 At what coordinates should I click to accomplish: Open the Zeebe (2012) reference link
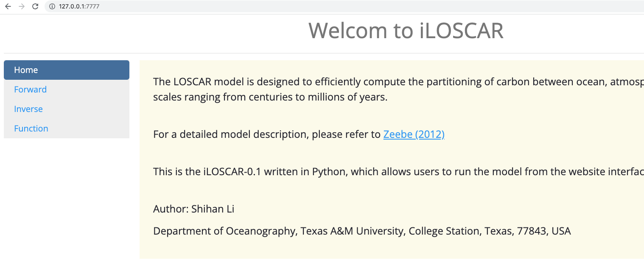click(414, 134)
